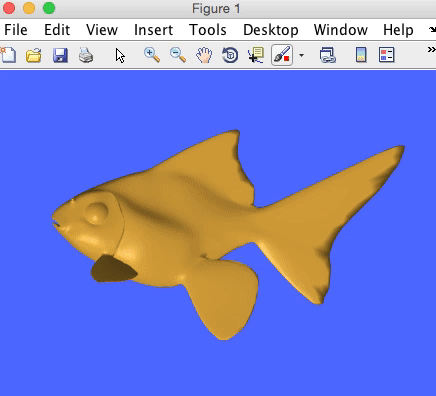Open the Edit menu

tap(57, 30)
